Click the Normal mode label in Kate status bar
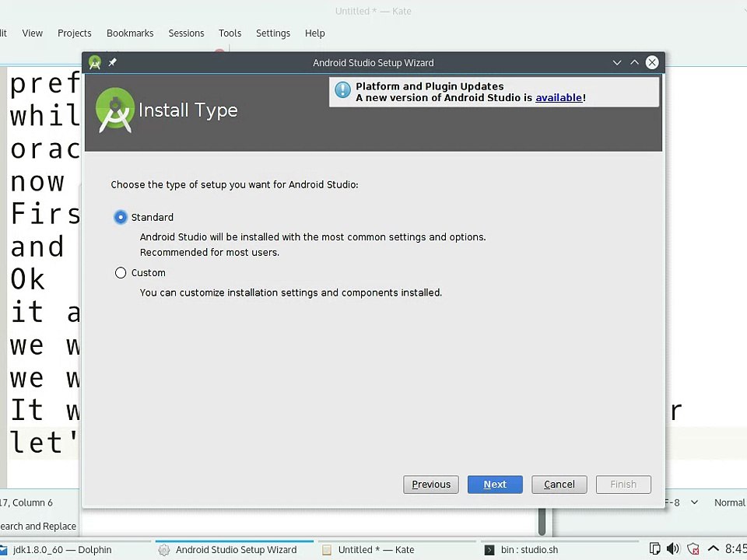 coord(729,502)
